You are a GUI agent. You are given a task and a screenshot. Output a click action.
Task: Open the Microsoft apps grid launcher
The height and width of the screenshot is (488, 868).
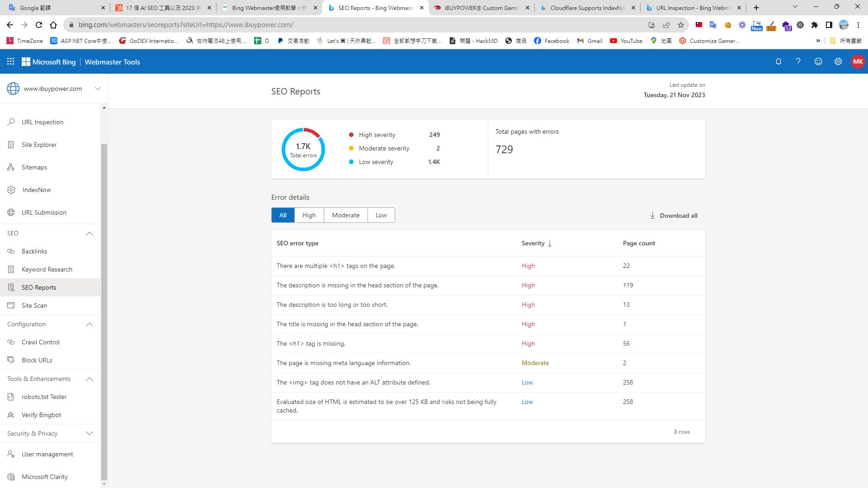11,61
